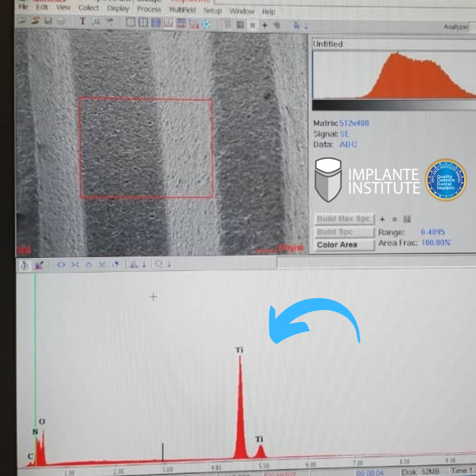Toggle the small grid mode beside Build Max Spc
476x476 pixels.
(394, 219)
